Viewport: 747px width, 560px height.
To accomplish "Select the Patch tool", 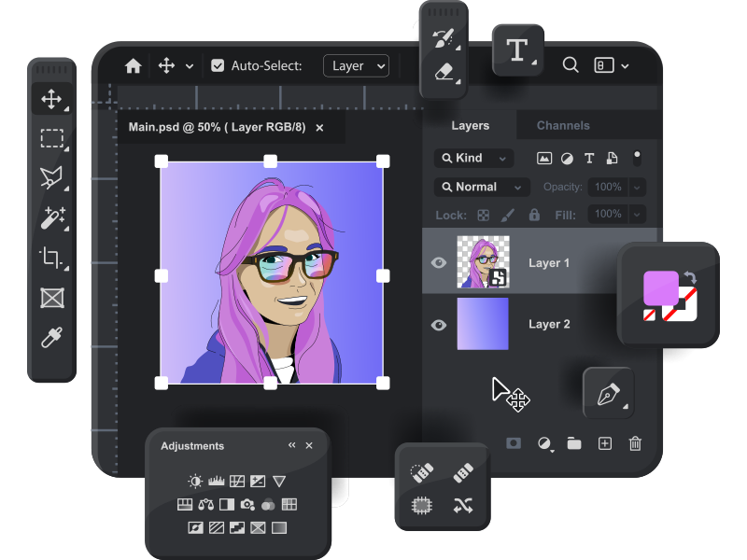I will coord(422,505).
